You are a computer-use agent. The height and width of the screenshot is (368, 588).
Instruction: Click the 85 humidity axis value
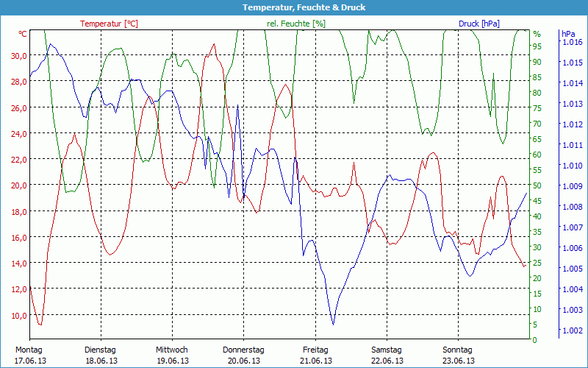point(537,77)
